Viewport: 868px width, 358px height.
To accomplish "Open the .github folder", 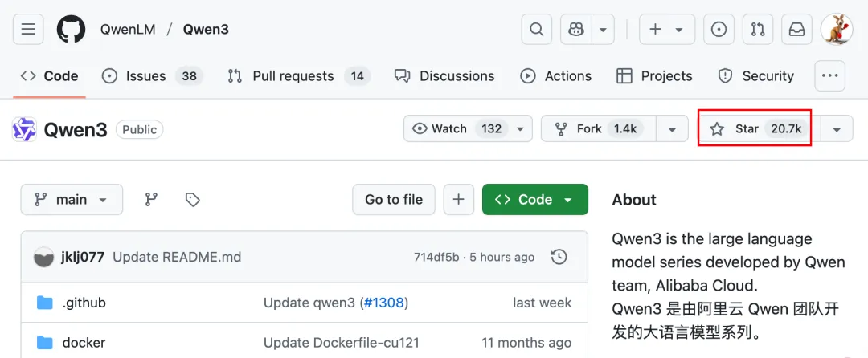I will [x=84, y=303].
